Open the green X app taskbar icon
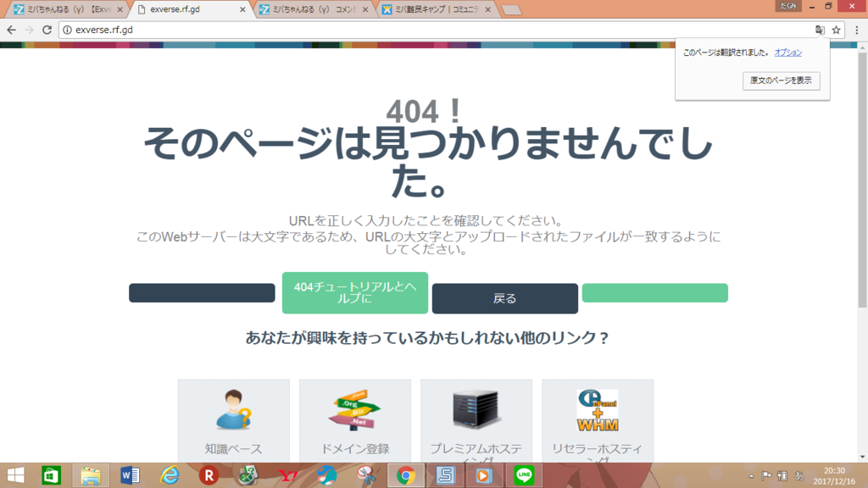This screenshot has height=488, width=868. [x=248, y=475]
